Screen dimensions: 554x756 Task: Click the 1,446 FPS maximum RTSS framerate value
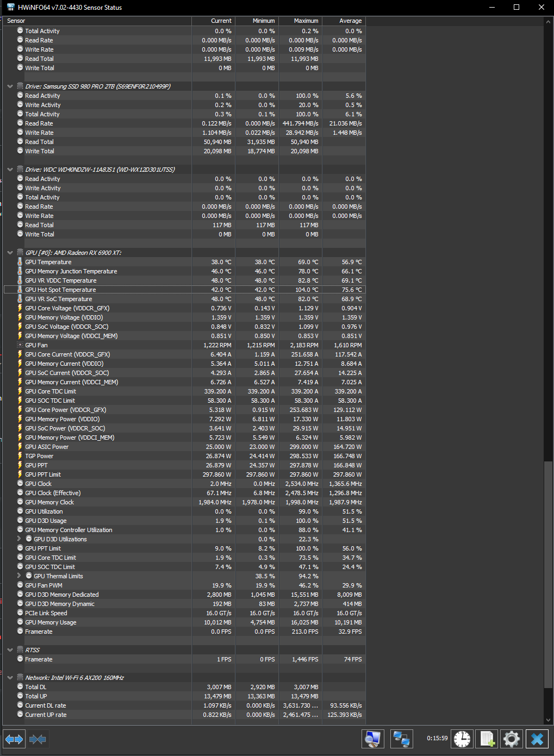(x=306, y=659)
